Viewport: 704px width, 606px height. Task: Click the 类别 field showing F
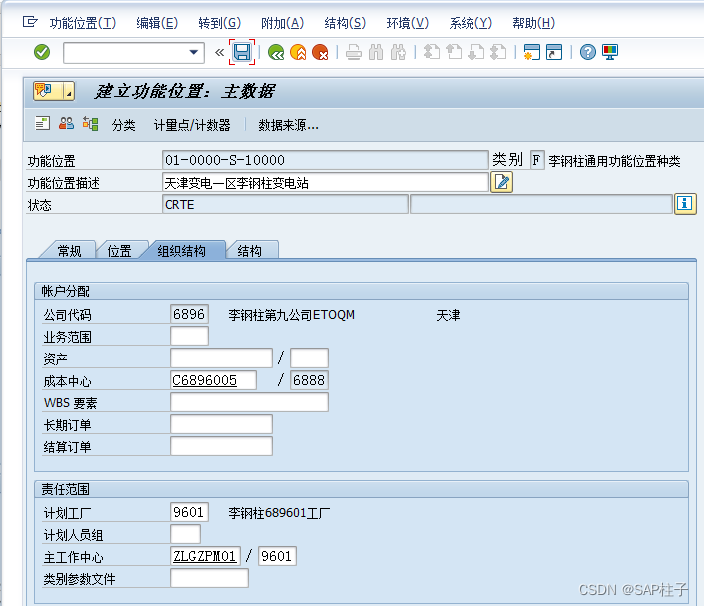pos(537,160)
